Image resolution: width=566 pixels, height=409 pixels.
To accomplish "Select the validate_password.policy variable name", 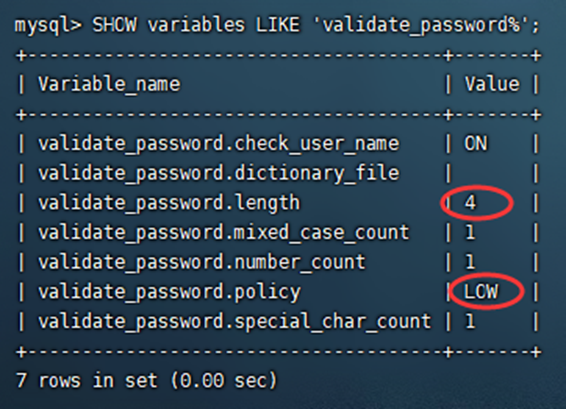I will click(169, 292).
